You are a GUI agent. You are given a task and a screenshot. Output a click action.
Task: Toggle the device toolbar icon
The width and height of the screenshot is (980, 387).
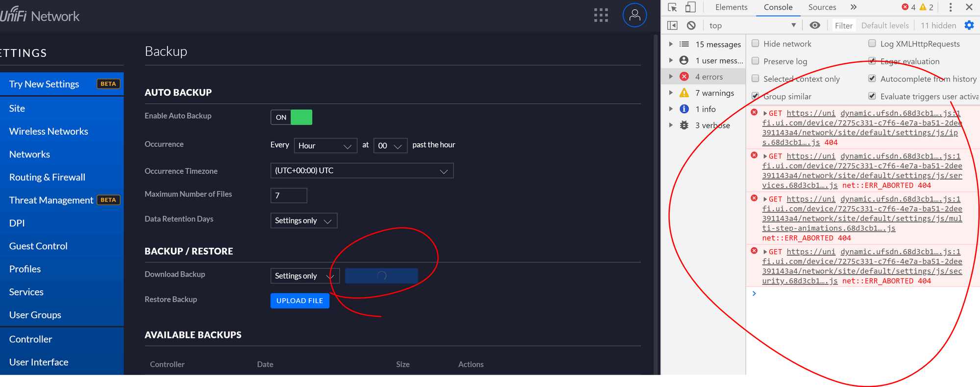tap(690, 7)
